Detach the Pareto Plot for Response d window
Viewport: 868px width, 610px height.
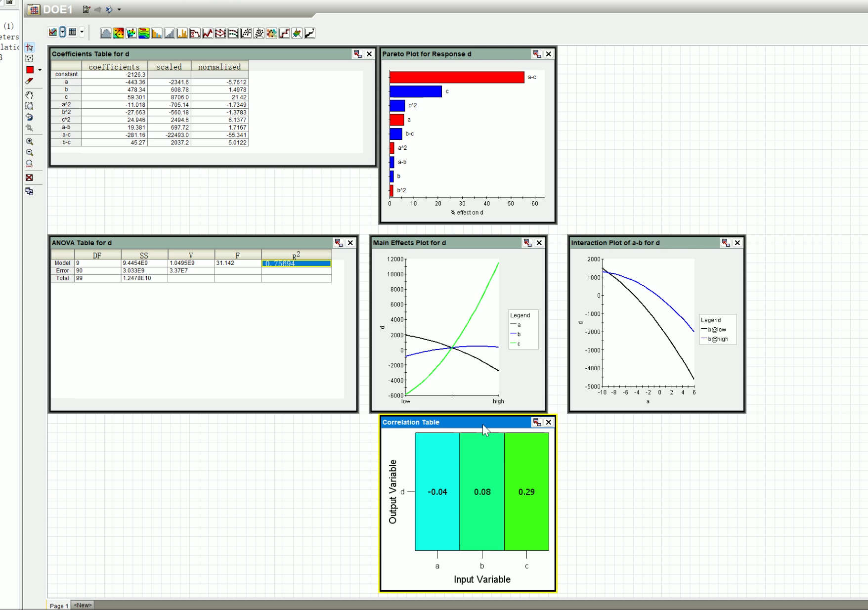click(537, 54)
